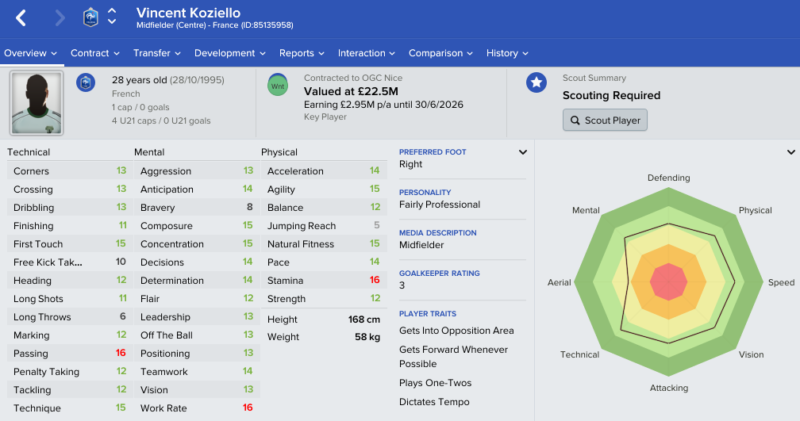Open the Development dropdown
Image resolution: width=800 pixels, height=421 pixels.
(230, 53)
